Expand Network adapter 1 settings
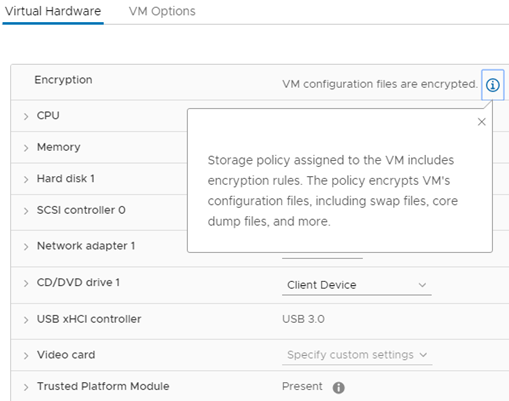 pos(26,247)
